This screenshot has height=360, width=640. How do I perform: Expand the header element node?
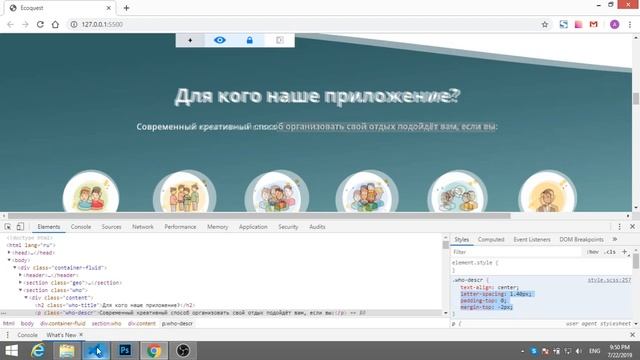[20, 275]
